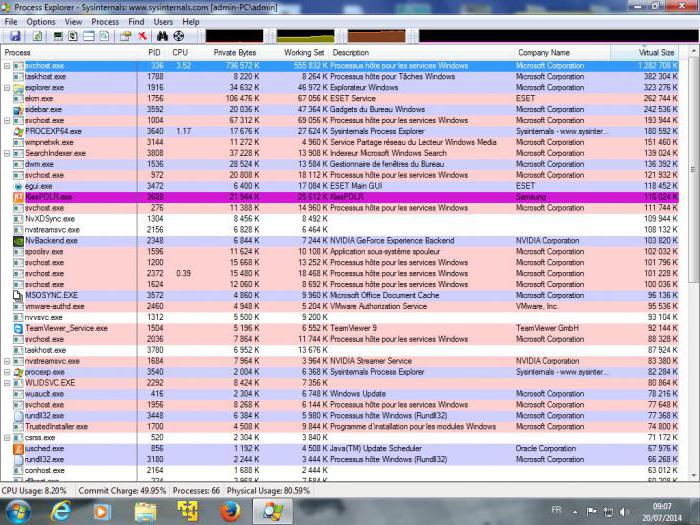Sort by the CPU column header

click(180, 52)
